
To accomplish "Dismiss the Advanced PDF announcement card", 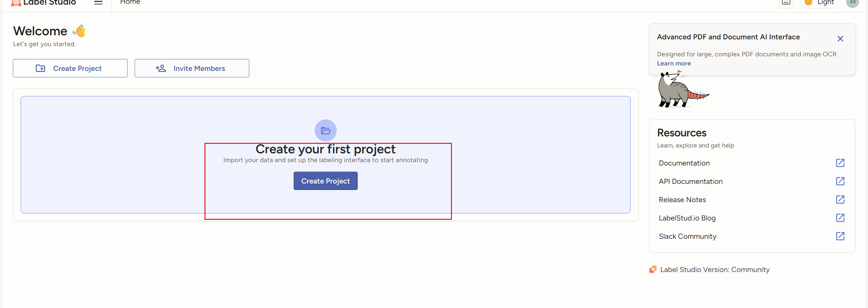I will (x=840, y=39).
